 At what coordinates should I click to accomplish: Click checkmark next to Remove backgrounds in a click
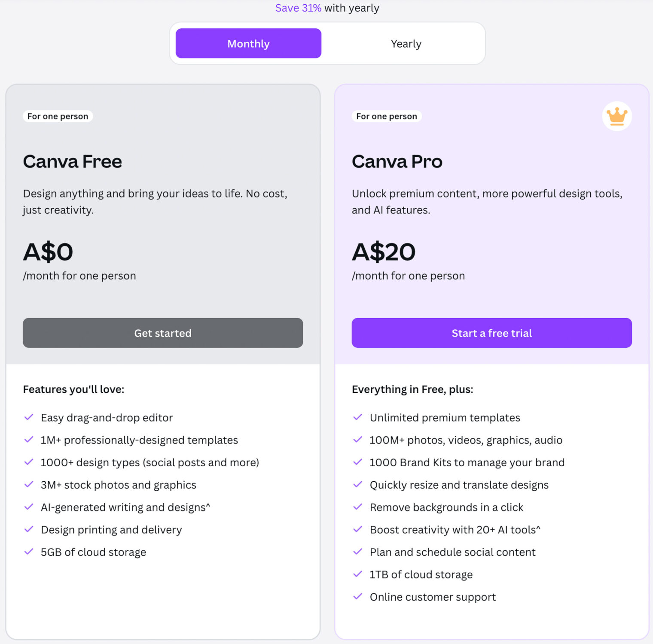(357, 507)
